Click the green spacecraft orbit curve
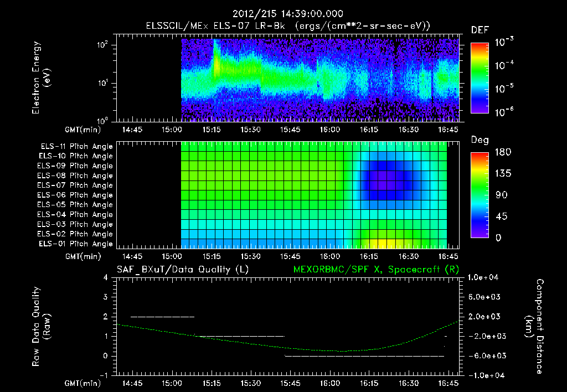The image size is (567, 392). click(287, 347)
